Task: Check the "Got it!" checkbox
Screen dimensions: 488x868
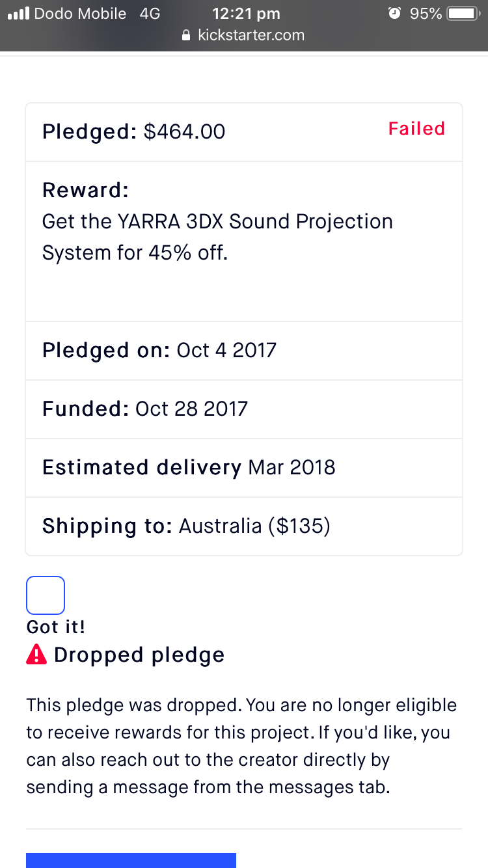Action: point(46,595)
